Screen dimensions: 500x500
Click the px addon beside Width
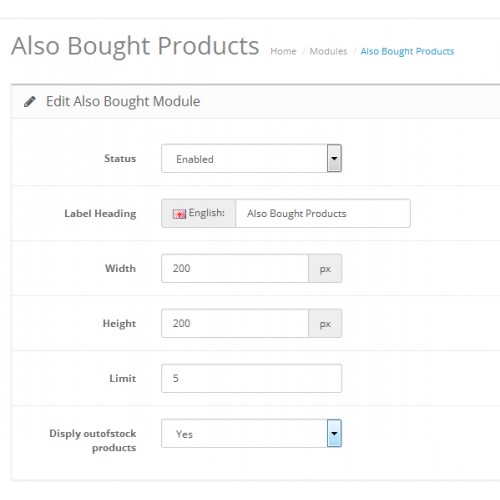[325, 268]
